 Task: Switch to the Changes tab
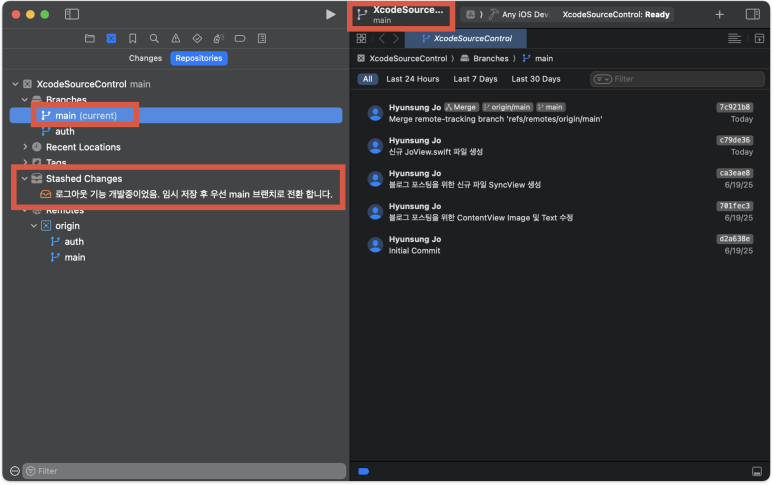point(145,58)
